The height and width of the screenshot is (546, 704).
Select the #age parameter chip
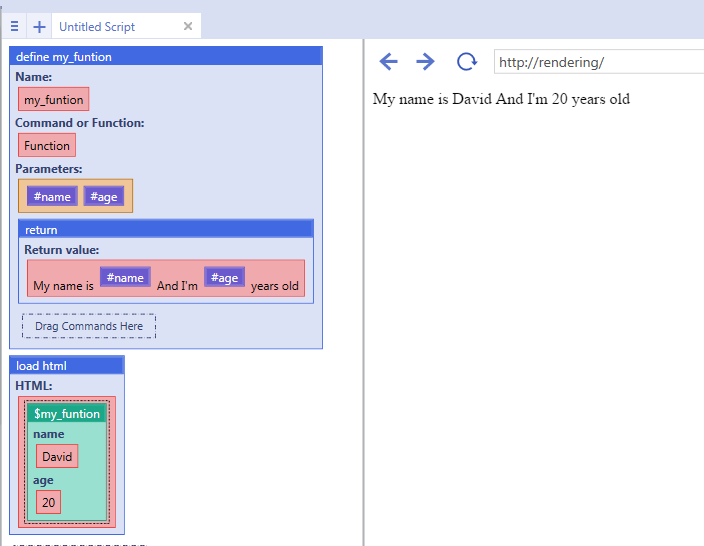point(103,196)
